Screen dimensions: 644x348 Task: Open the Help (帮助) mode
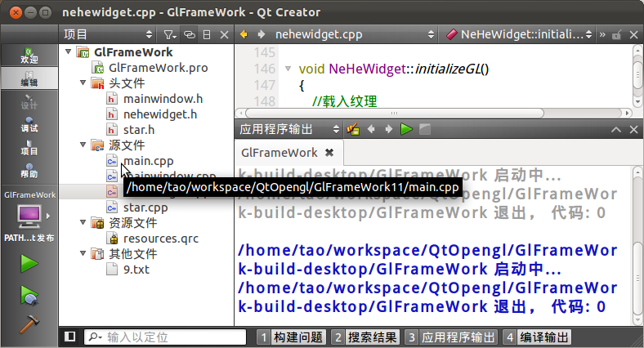29,170
